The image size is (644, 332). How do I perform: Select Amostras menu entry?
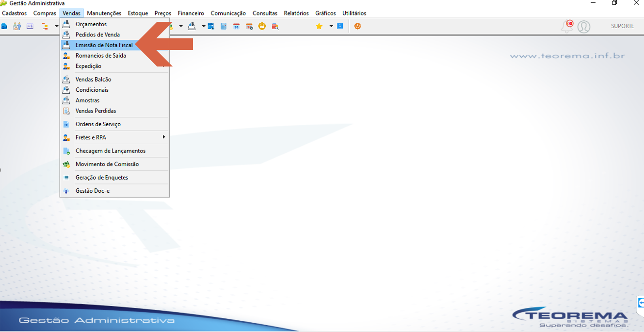click(x=114, y=100)
